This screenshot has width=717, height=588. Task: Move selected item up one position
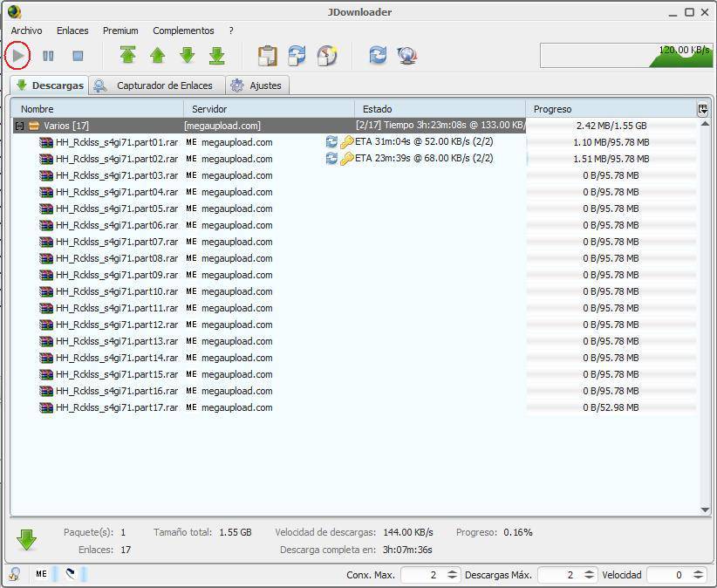157,55
